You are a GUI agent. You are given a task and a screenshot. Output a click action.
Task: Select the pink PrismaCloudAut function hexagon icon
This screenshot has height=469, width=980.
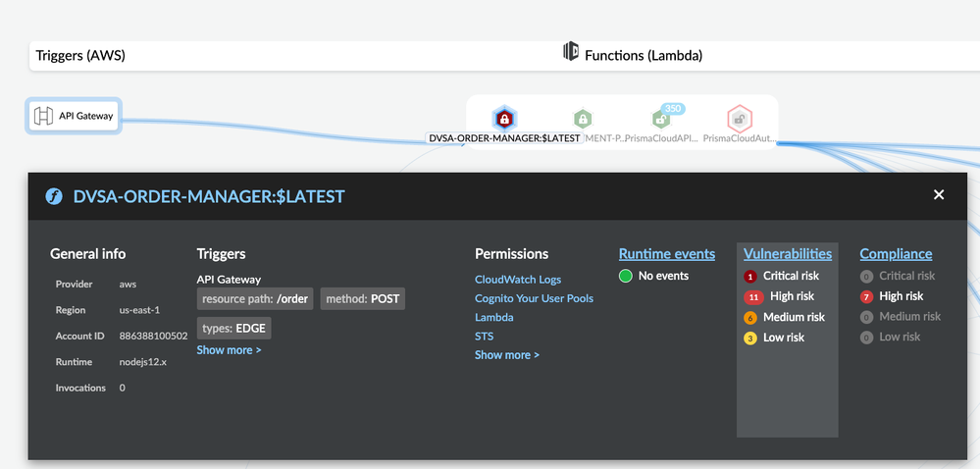pos(740,120)
